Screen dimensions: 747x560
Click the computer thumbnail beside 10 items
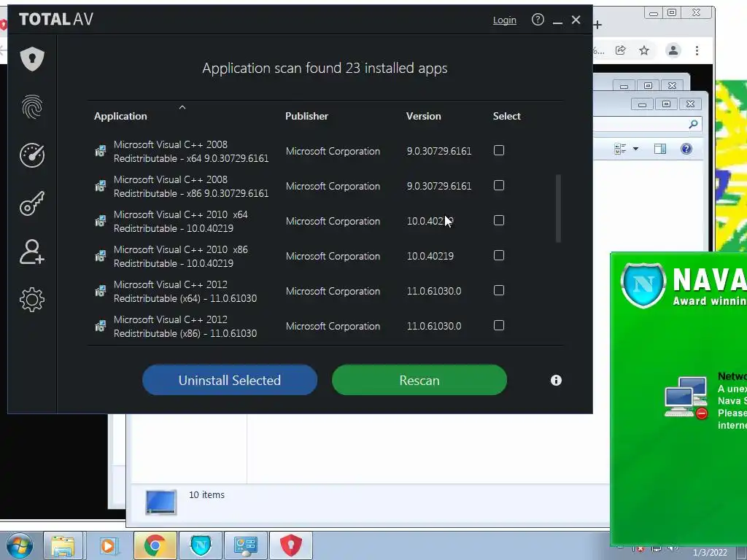161,502
